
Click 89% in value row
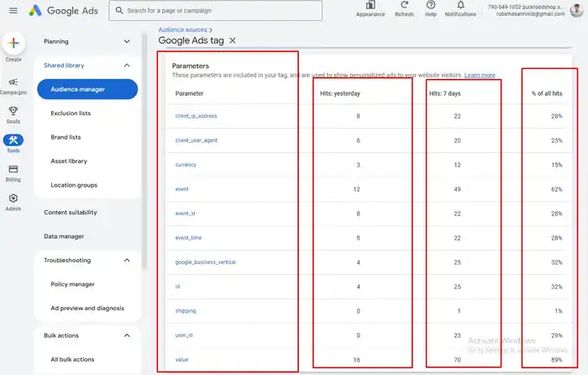pyautogui.click(x=556, y=360)
